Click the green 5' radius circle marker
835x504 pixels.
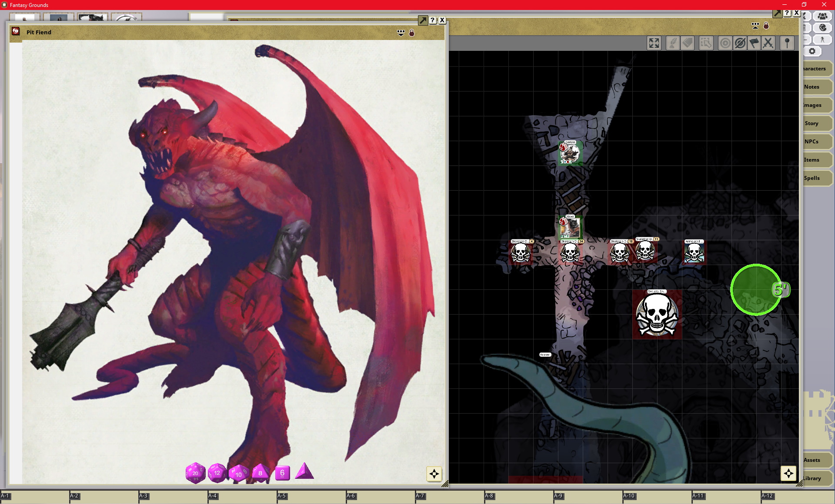pos(756,289)
